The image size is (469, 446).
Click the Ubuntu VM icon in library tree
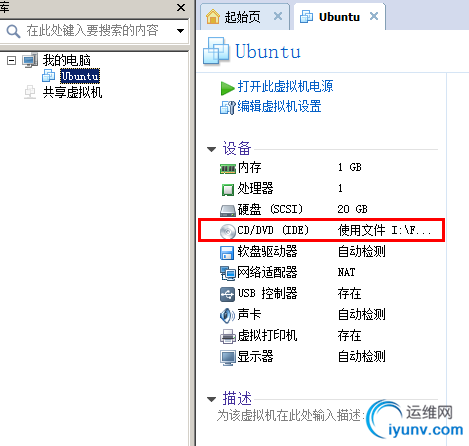click(49, 76)
